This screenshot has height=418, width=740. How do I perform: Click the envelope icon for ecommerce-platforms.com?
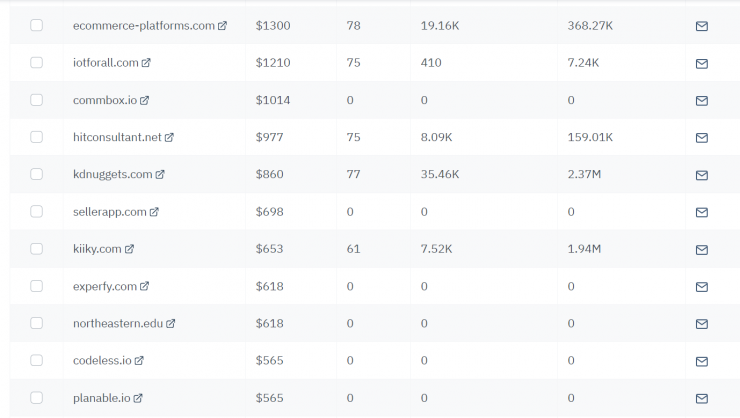pos(701,26)
